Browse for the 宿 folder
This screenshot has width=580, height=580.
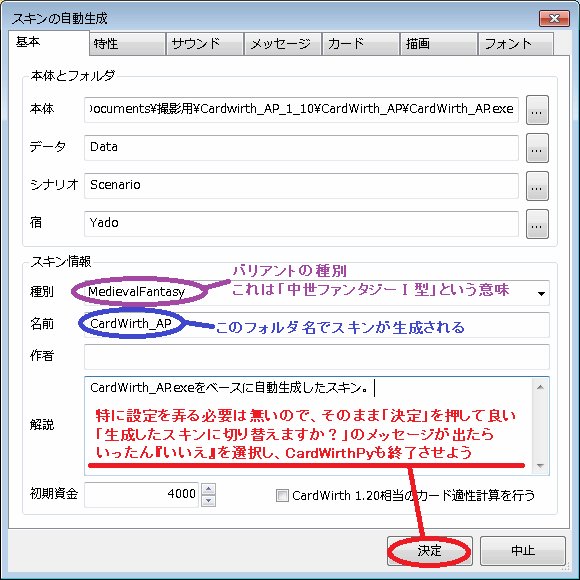coord(537,225)
